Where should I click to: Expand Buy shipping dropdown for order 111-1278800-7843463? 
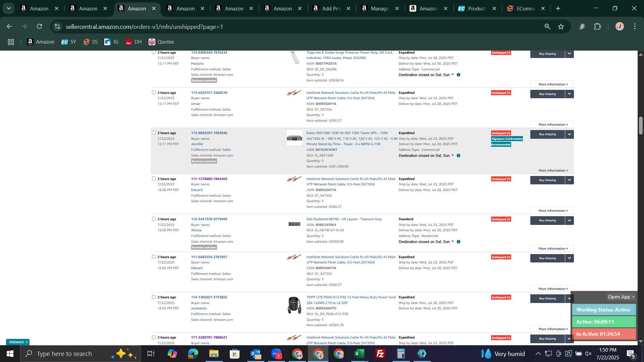[569, 180]
